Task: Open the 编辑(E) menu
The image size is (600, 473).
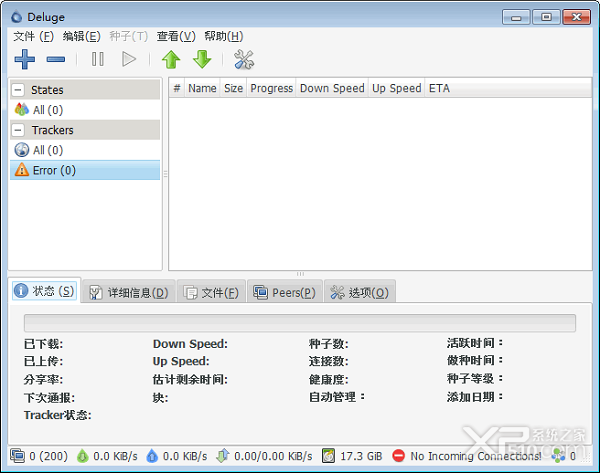Action: [82, 37]
